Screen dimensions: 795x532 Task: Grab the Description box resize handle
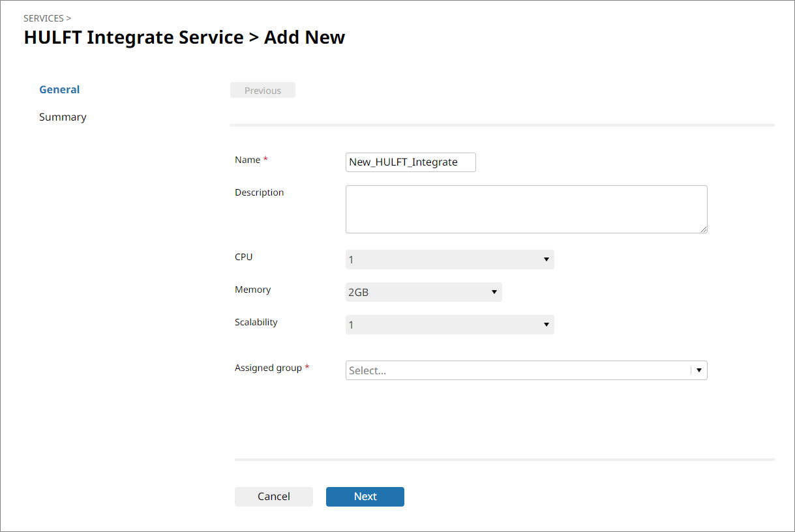point(704,229)
